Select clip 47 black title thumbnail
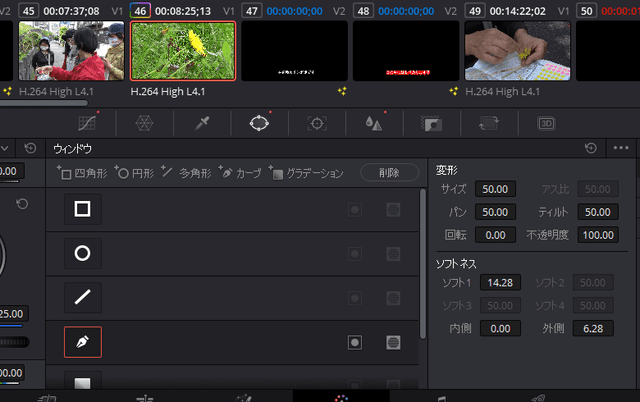The width and height of the screenshot is (640, 402). 294,51
